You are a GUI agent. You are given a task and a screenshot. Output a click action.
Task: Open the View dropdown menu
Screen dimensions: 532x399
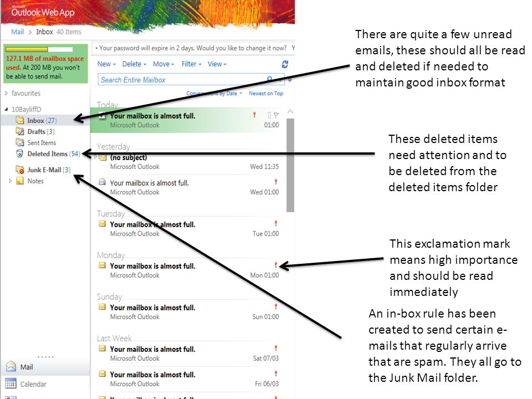click(x=217, y=64)
